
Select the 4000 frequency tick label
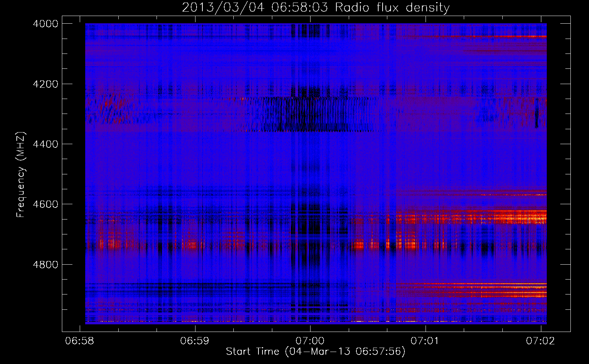click(x=46, y=24)
